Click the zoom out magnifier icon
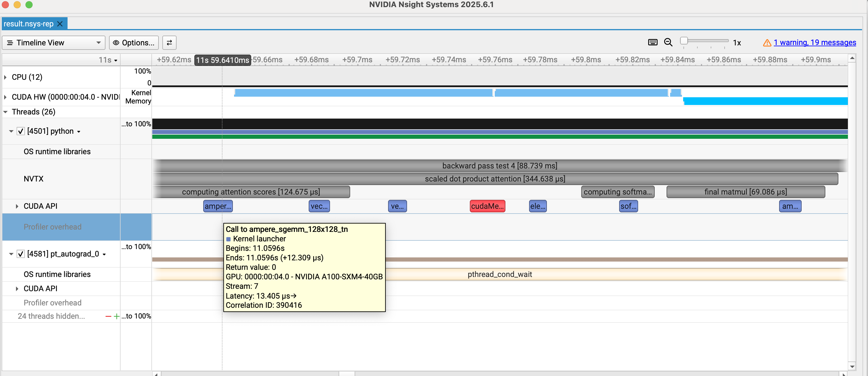 point(668,42)
